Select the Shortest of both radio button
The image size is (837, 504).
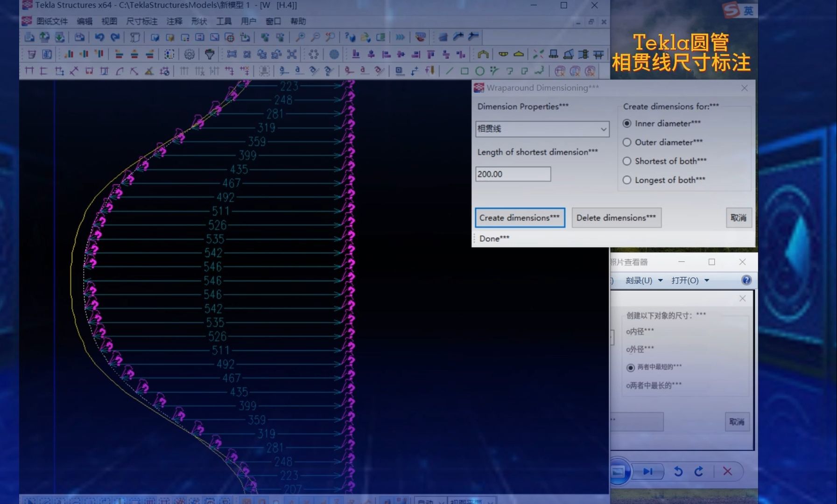pos(627,161)
